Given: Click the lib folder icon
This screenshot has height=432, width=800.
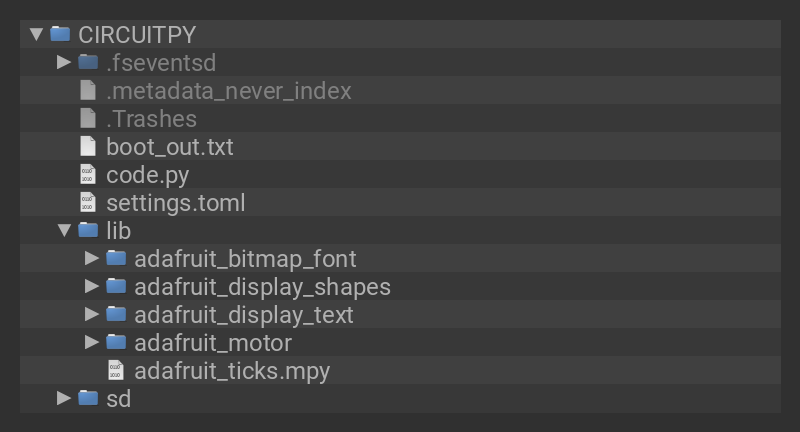Looking at the screenshot, I should [x=88, y=230].
